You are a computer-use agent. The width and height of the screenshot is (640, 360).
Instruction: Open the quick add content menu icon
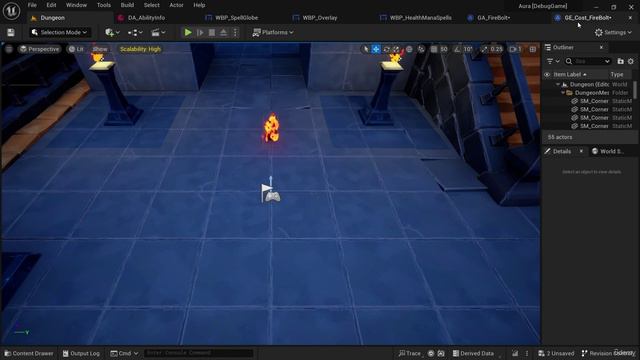[x=112, y=32]
